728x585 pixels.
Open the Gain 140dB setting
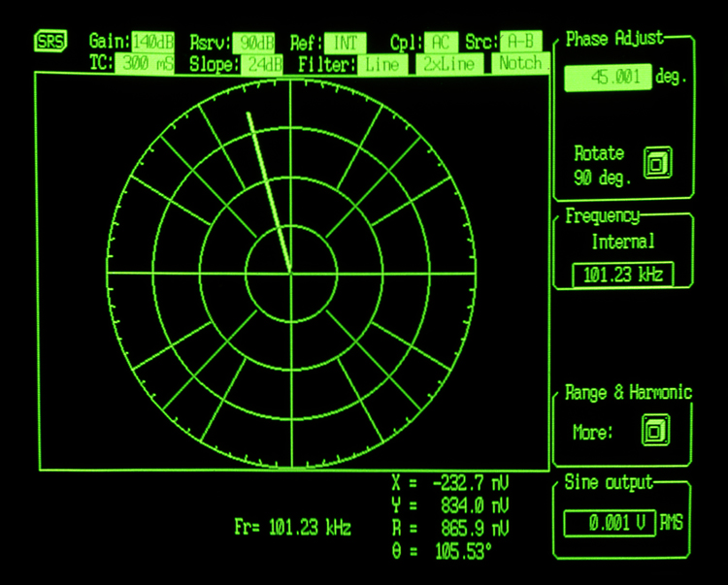pyautogui.click(x=152, y=43)
